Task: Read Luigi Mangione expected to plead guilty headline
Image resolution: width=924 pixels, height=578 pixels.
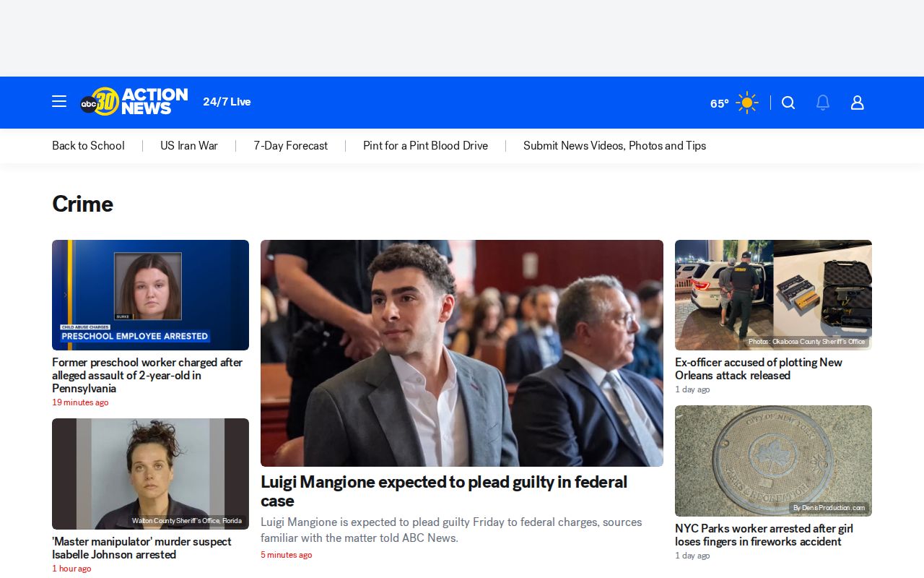Action: [444, 491]
